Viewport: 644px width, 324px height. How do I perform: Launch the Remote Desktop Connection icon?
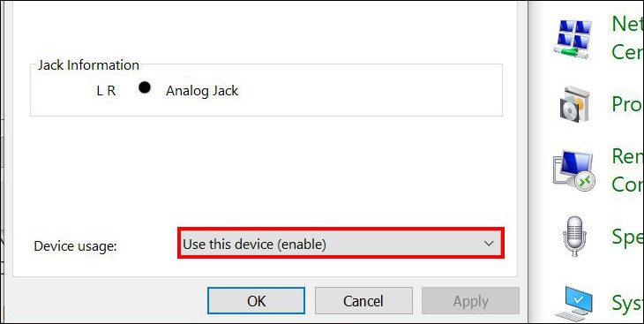click(x=573, y=170)
